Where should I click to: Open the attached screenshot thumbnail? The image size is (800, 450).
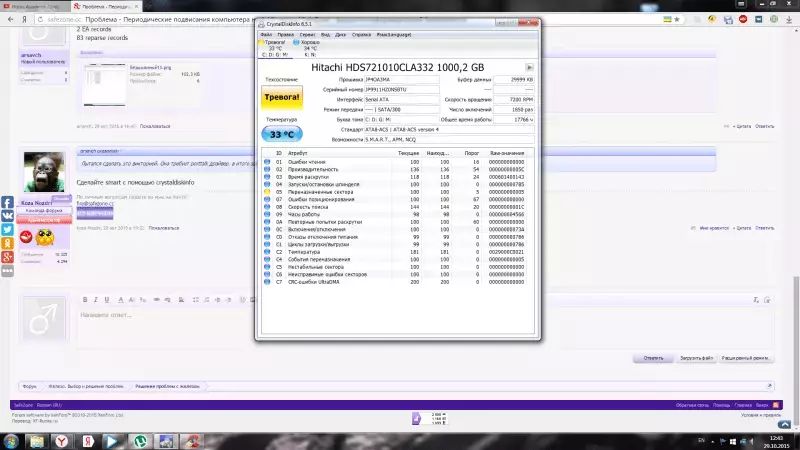(x=105, y=85)
